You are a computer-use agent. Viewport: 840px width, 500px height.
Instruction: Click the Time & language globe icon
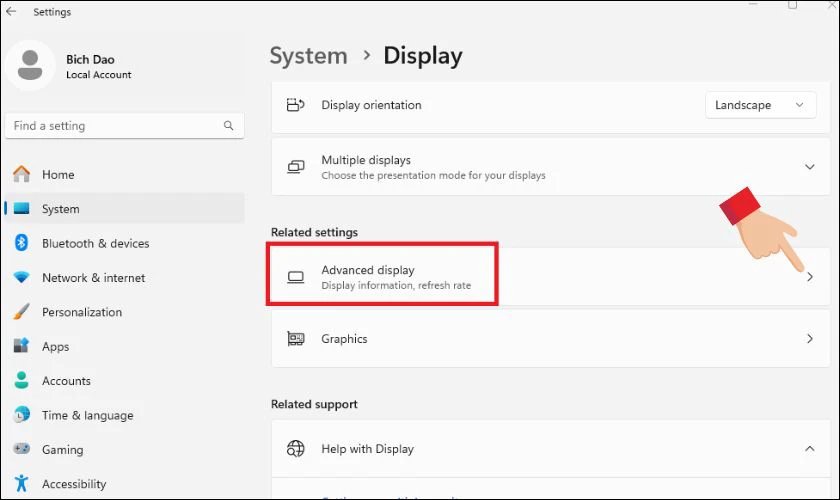coord(21,415)
